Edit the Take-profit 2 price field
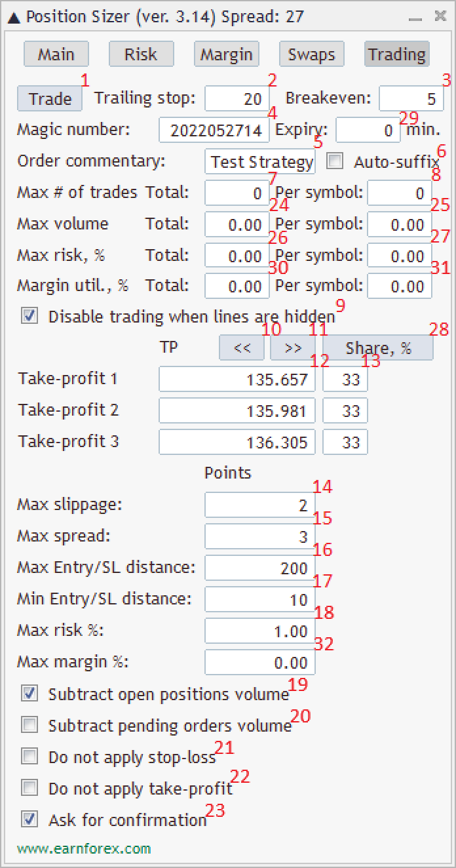 (x=237, y=411)
